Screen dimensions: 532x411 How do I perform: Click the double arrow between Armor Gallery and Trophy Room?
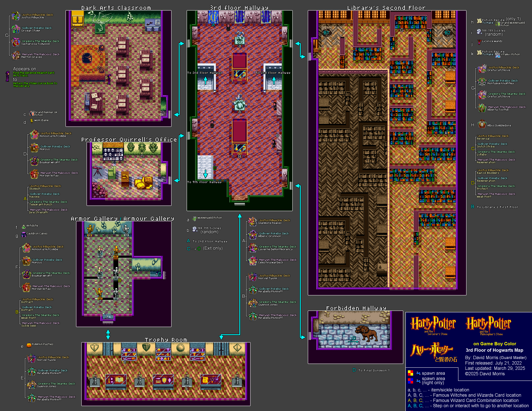click(x=108, y=334)
